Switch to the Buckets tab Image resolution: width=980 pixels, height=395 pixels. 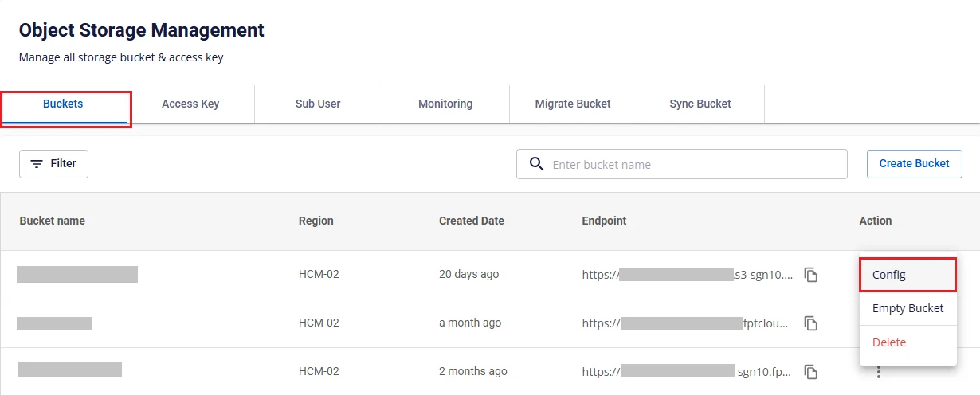(x=64, y=104)
